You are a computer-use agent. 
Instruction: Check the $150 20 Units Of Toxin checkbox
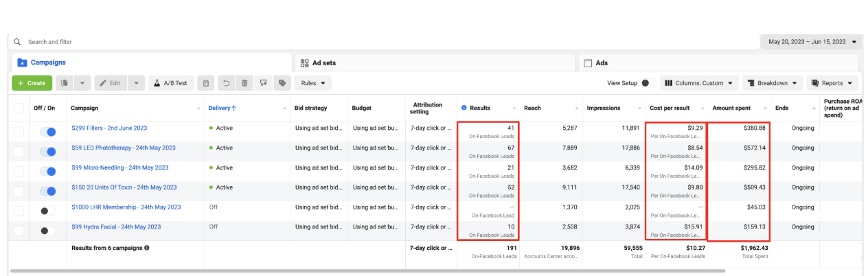tap(19, 192)
